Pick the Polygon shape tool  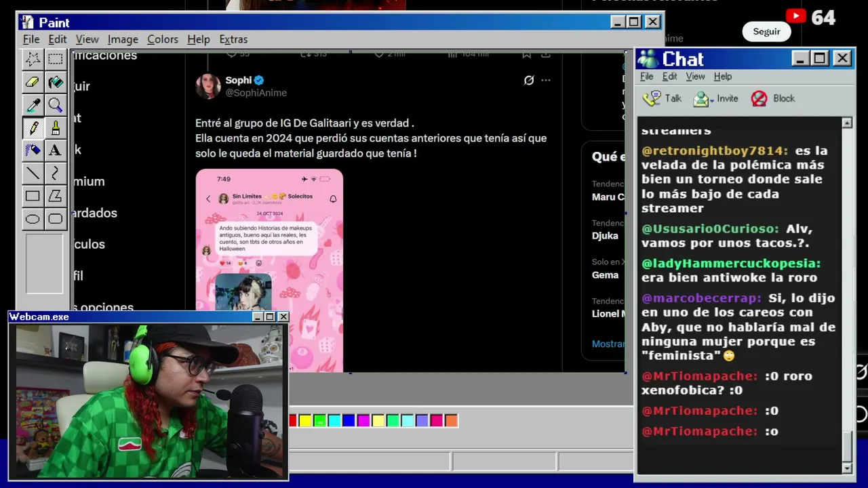click(55, 196)
